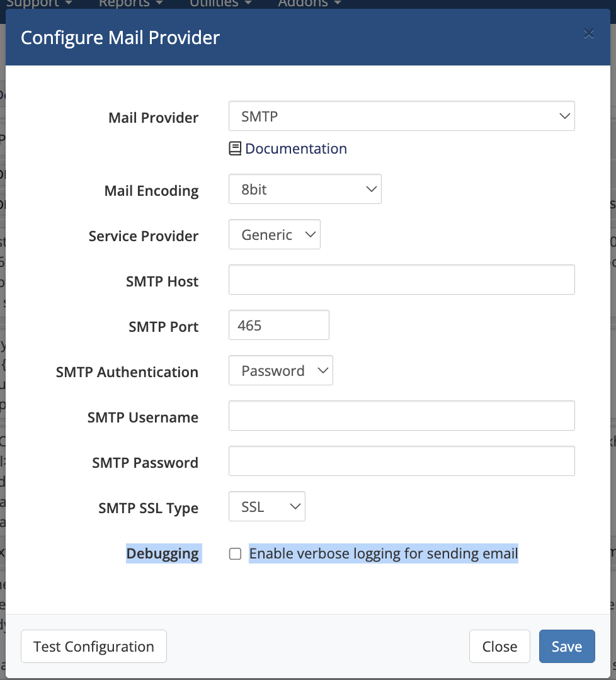Enable verbose logging for sending email
The image size is (616, 680).
tap(235, 554)
